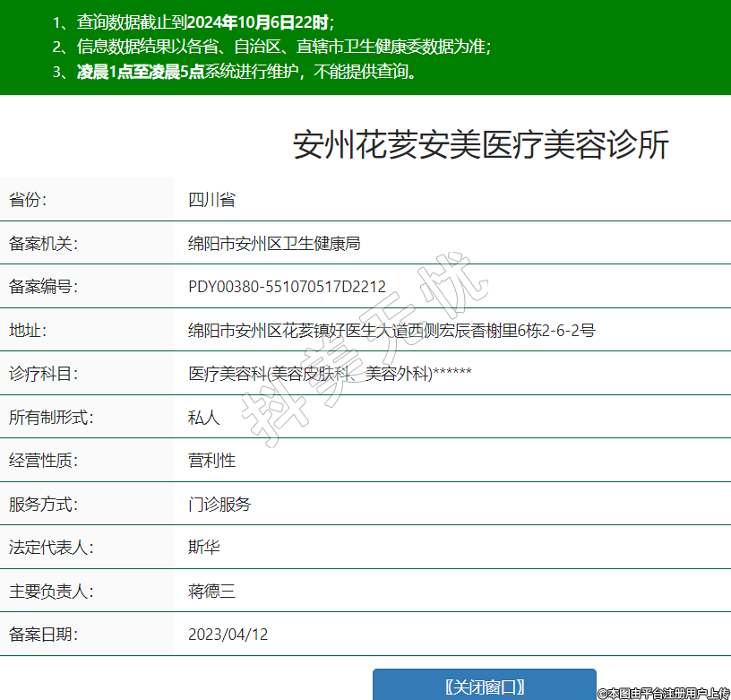Select the 私人 ownership value
This screenshot has height=700, width=731.
point(203,418)
